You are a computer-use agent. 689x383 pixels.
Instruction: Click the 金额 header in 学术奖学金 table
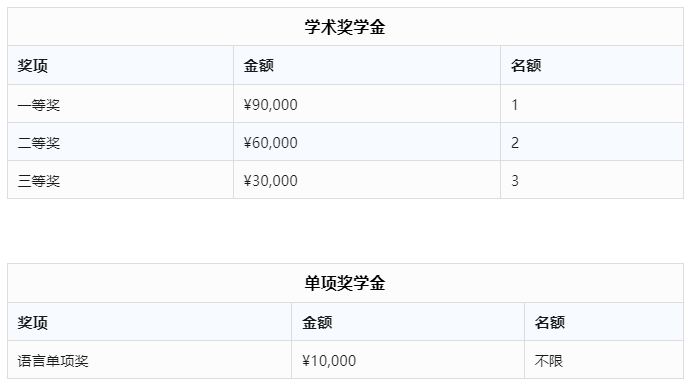(367, 65)
